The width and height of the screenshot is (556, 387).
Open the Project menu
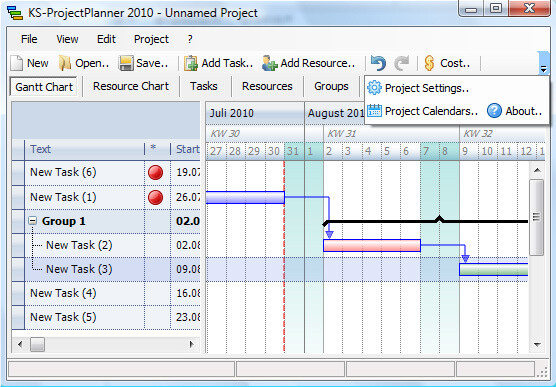point(151,39)
